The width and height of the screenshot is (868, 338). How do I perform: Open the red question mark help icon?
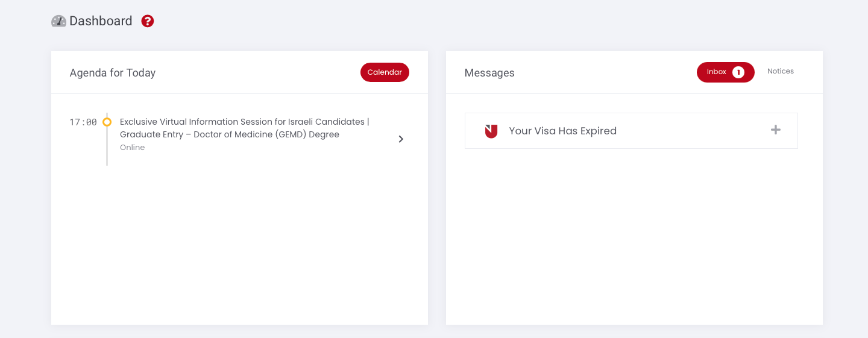(148, 21)
